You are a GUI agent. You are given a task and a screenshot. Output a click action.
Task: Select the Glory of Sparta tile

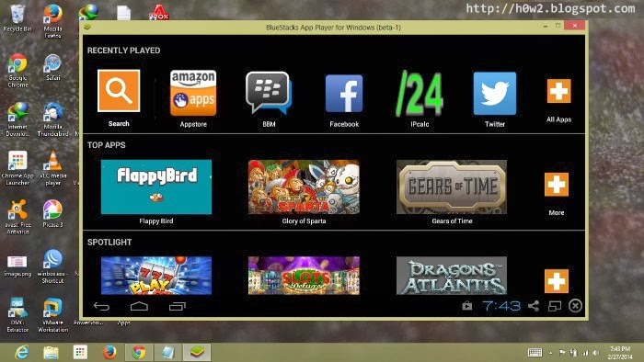tap(304, 187)
